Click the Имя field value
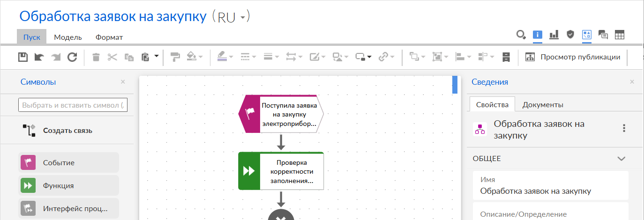Image resolution: width=644 pixels, height=220 pixels. click(x=536, y=191)
